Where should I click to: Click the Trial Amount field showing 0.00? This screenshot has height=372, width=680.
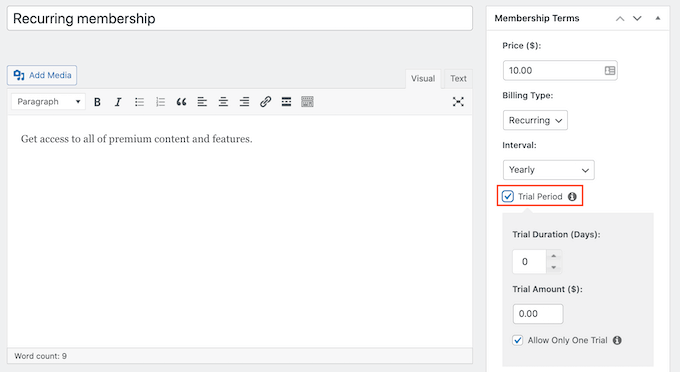click(x=538, y=314)
